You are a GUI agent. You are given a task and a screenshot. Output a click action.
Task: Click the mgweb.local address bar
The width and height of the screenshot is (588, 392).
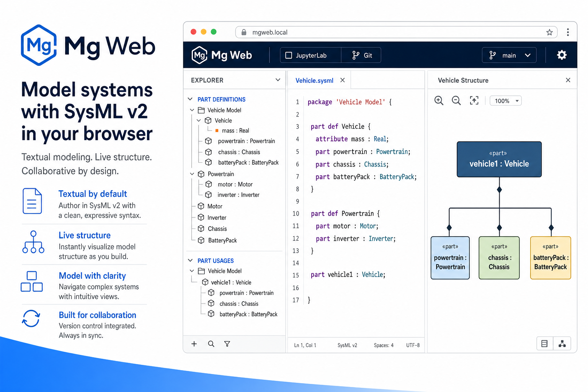coord(396,33)
